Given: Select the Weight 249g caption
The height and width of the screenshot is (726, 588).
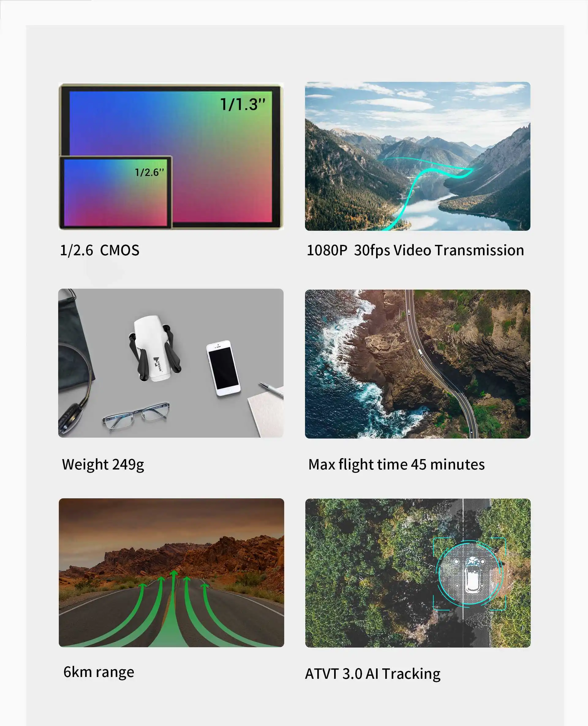Looking at the screenshot, I should coord(103,465).
